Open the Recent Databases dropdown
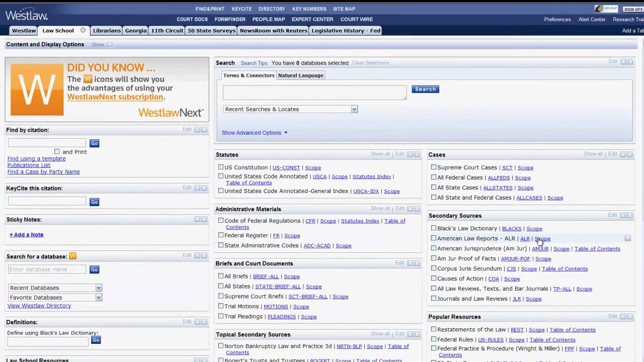 tap(55, 288)
